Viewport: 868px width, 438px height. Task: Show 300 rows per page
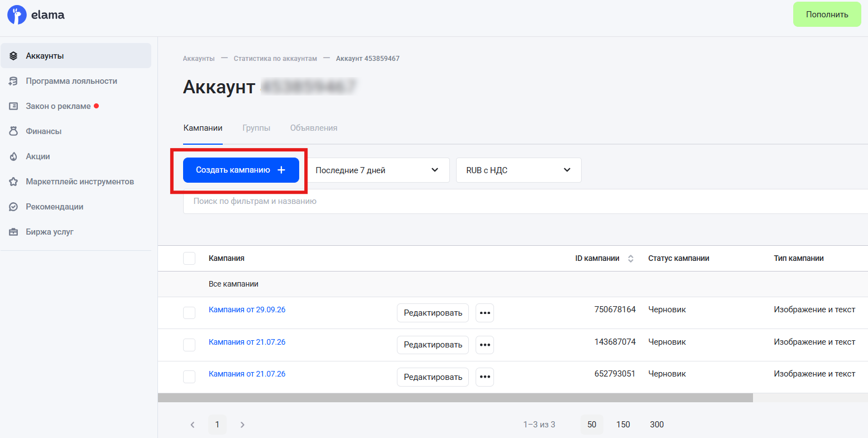click(x=657, y=425)
